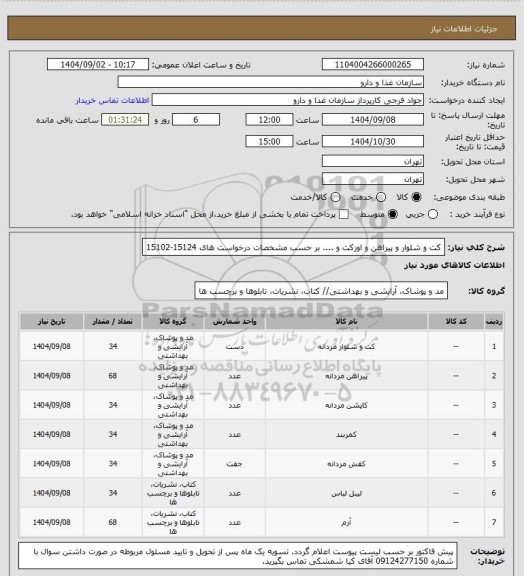
Task: Click the تعداد / مقدار column header
Action: click(x=112, y=321)
